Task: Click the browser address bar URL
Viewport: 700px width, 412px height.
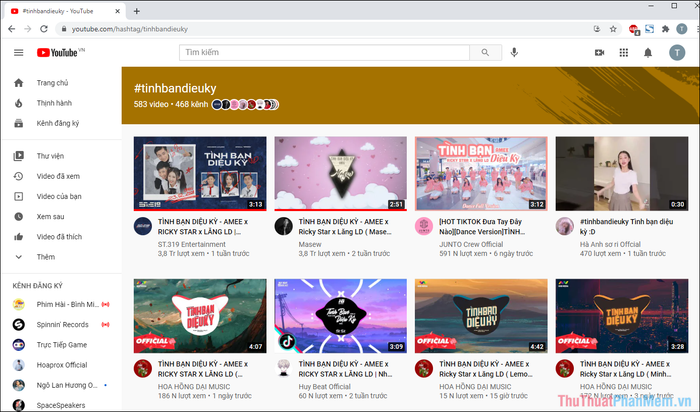Action: 130,29
